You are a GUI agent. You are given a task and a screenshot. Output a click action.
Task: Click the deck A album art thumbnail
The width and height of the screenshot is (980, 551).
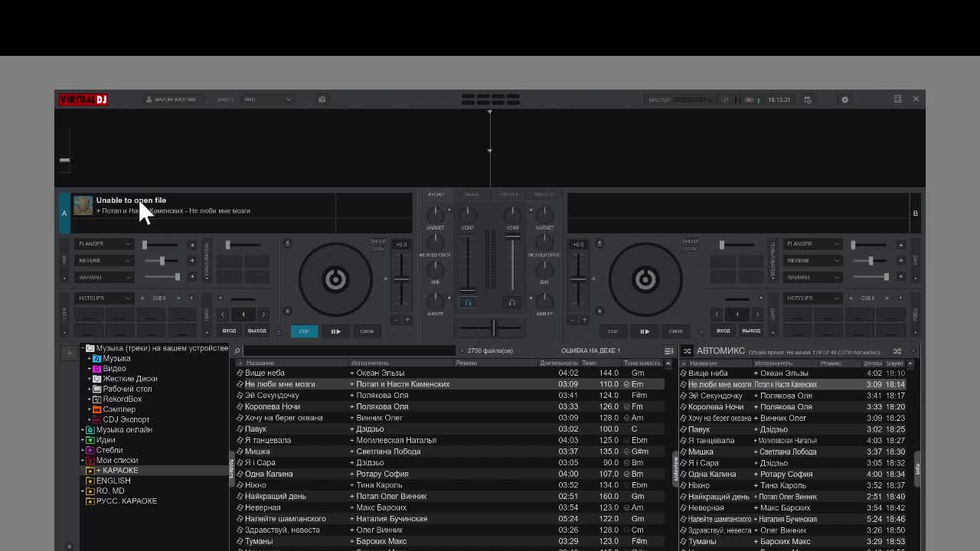(83, 205)
